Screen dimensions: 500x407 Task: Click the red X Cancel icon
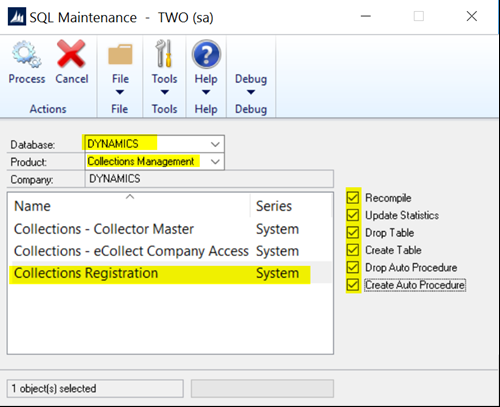[71, 53]
